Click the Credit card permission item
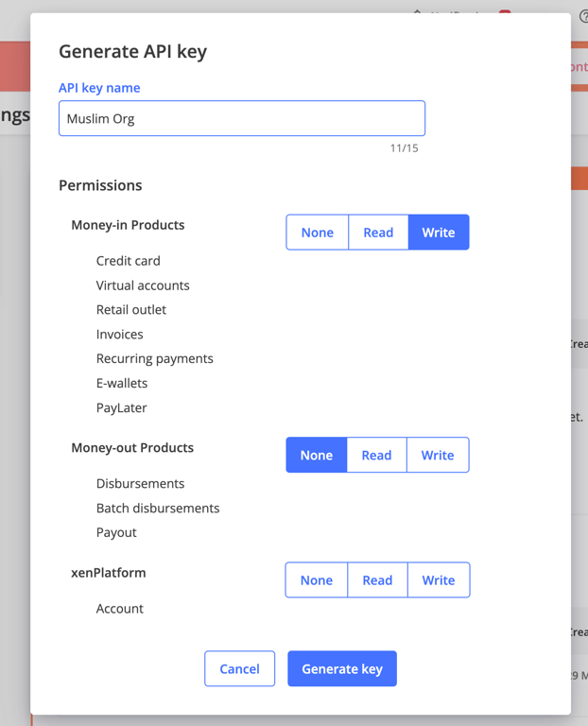 pyautogui.click(x=129, y=261)
